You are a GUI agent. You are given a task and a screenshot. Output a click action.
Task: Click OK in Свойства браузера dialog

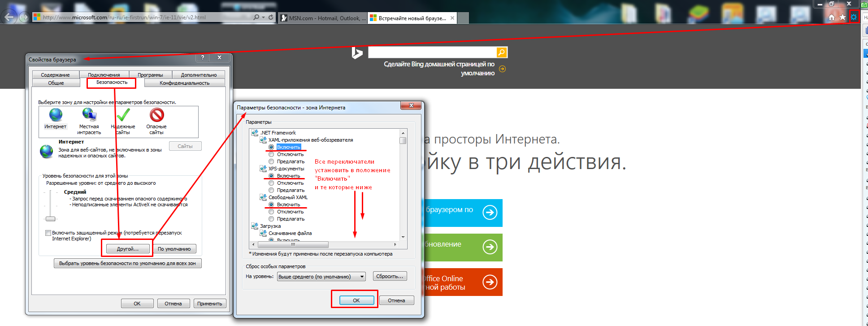pyautogui.click(x=137, y=304)
